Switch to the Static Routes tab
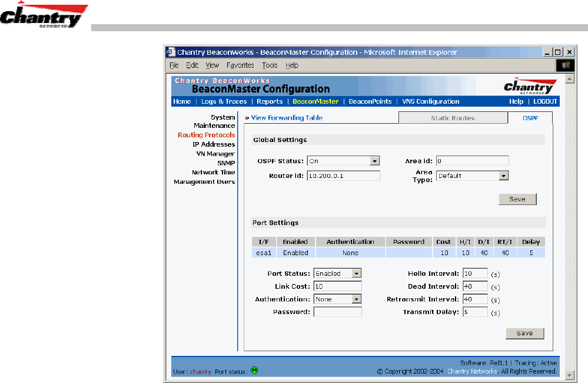 (453, 118)
